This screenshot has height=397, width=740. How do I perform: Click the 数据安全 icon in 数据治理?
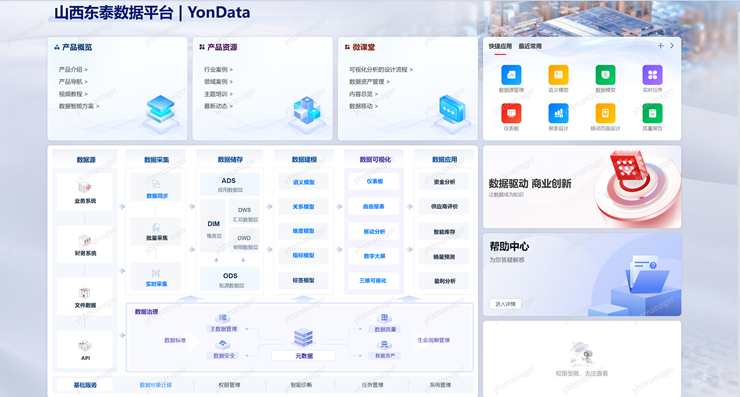click(223, 345)
